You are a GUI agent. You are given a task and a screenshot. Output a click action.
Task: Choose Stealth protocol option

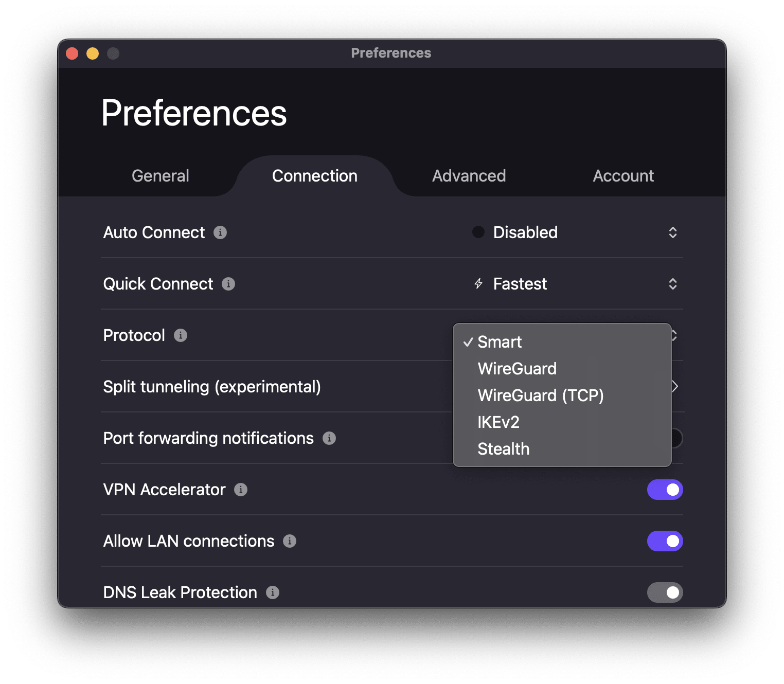[503, 449]
